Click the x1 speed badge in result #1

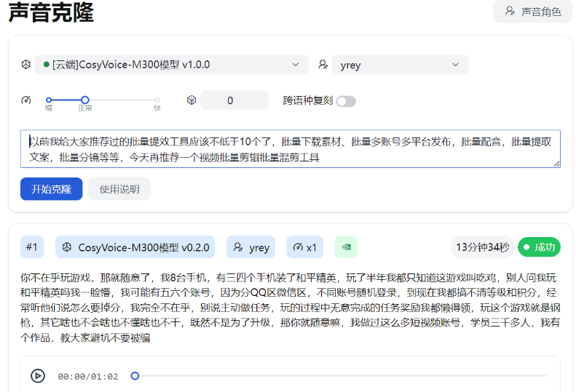pyautogui.click(x=304, y=247)
